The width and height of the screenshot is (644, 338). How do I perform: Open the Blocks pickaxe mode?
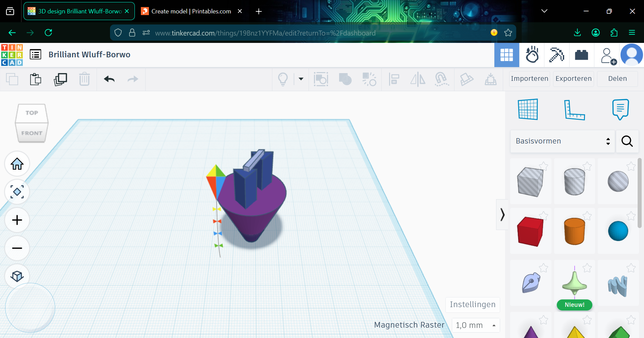click(557, 55)
